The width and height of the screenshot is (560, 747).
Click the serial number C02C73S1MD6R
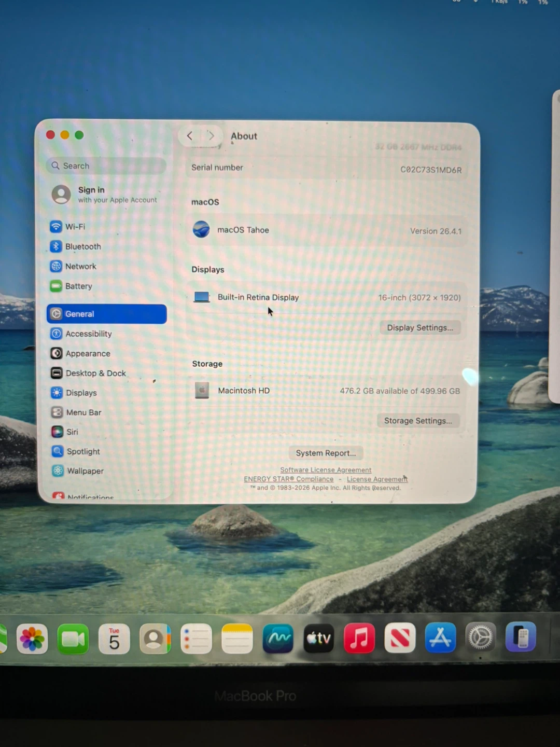[431, 170]
